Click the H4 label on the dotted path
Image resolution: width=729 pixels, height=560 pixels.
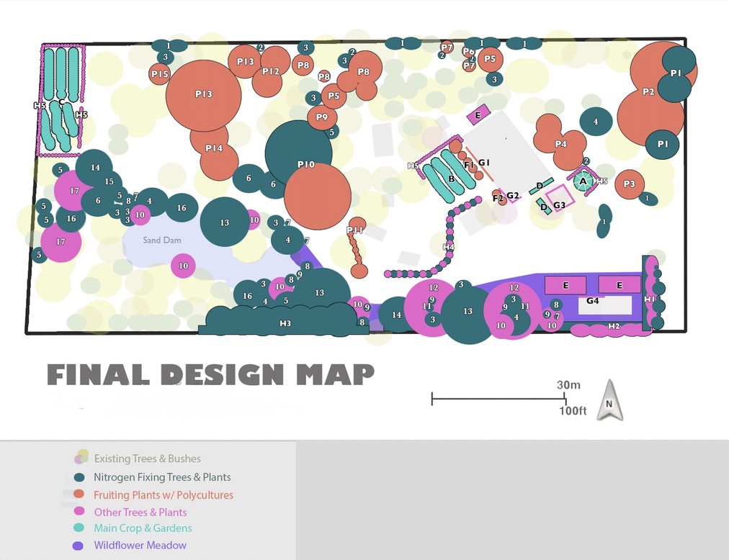pyautogui.click(x=448, y=247)
